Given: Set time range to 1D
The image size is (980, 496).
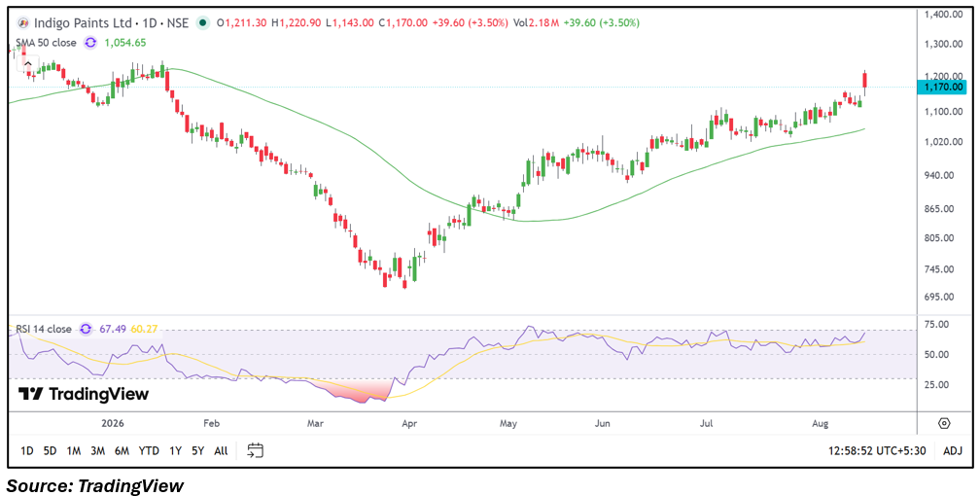Looking at the screenshot, I should [x=27, y=450].
